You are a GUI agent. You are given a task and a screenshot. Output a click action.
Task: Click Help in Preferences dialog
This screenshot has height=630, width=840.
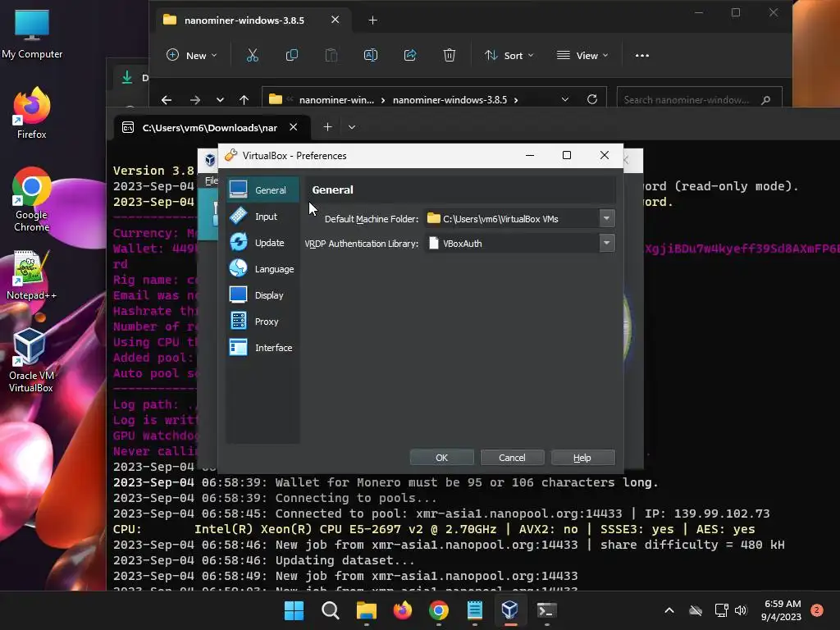pyautogui.click(x=582, y=458)
